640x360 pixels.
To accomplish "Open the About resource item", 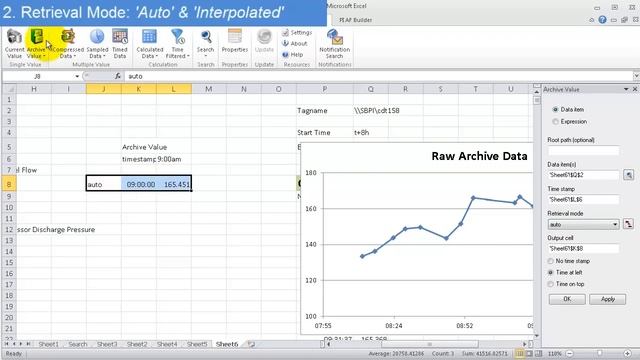I will pos(295,43).
